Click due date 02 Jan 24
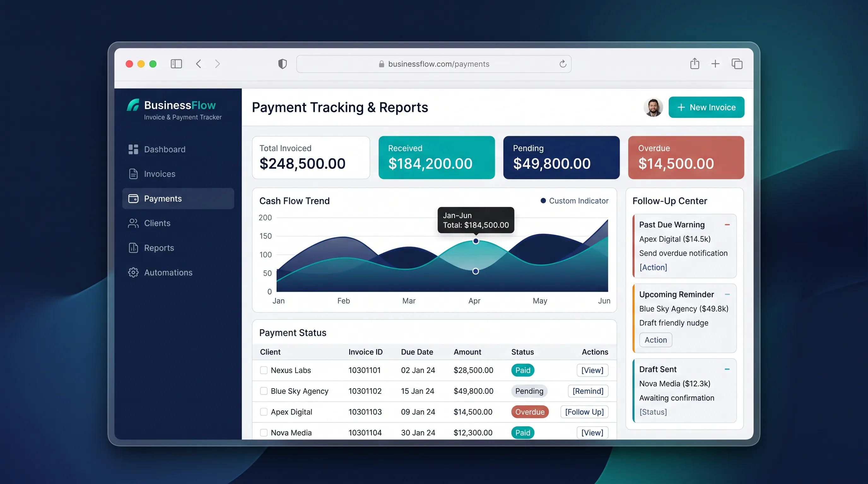 (x=418, y=370)
